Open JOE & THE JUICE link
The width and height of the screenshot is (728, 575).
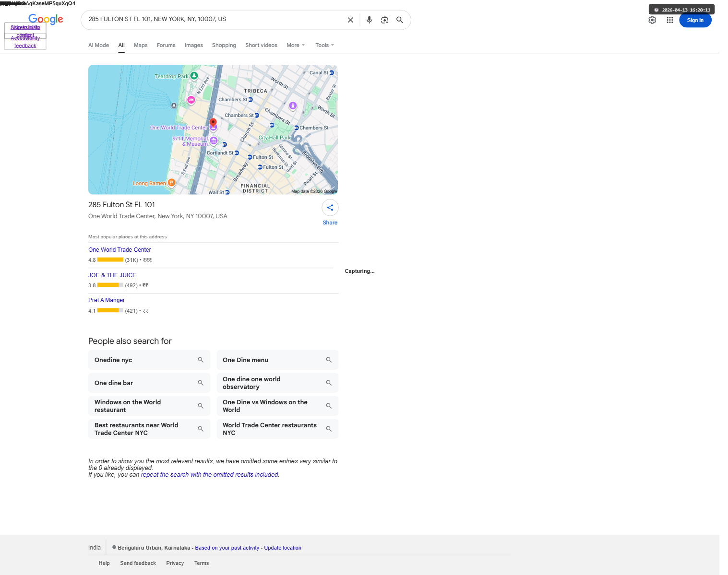pos(112,275)
